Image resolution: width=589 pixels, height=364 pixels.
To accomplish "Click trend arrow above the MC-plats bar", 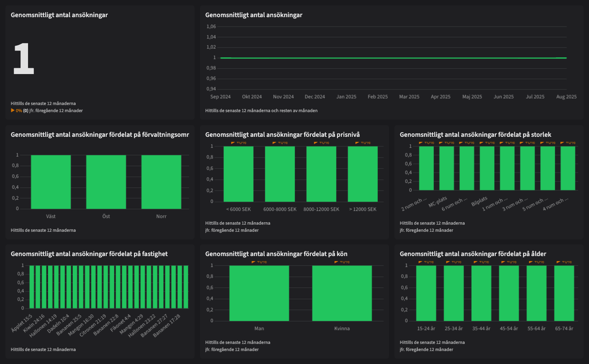I will [441, 143].
